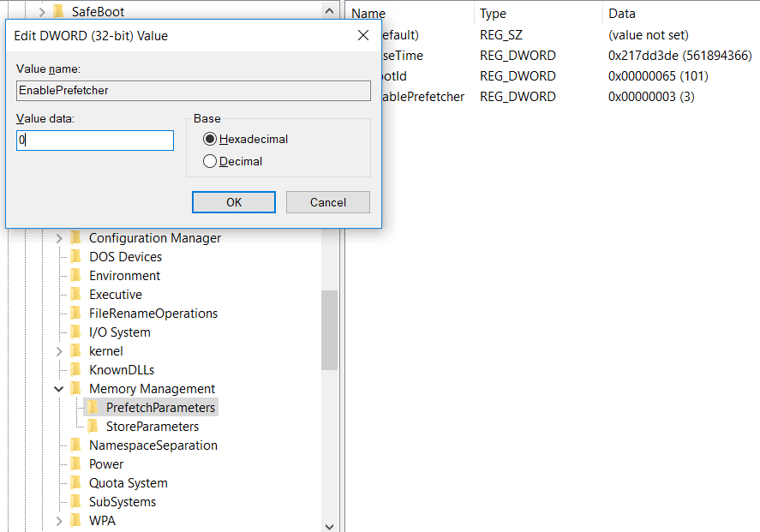Click the Memory Management folder icon

76,389
